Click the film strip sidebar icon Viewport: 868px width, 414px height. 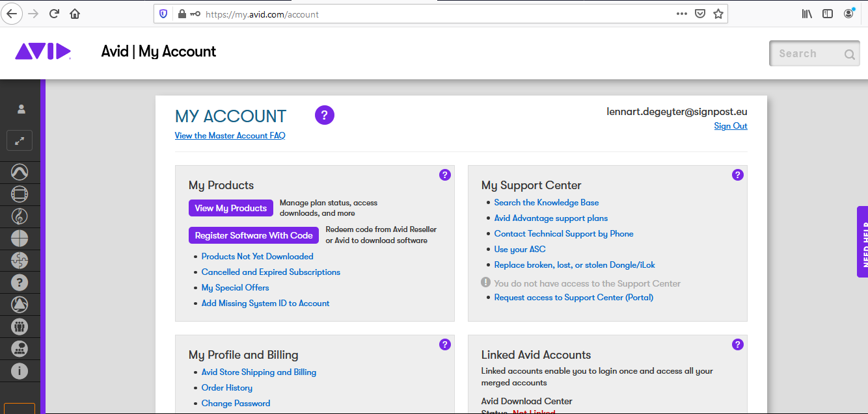pos(20,194)
